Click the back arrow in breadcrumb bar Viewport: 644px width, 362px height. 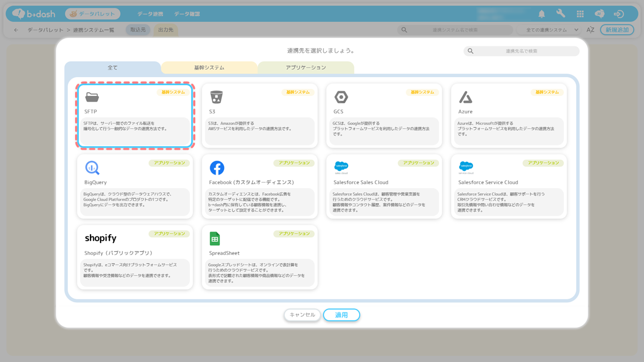pyautogui.click(x=16, y=30)
